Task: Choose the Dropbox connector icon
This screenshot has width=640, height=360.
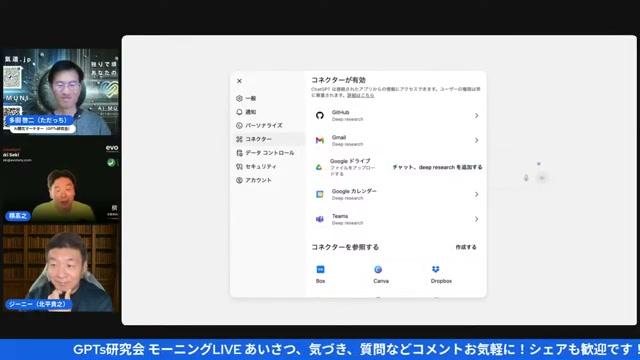Action: point(436,269)
